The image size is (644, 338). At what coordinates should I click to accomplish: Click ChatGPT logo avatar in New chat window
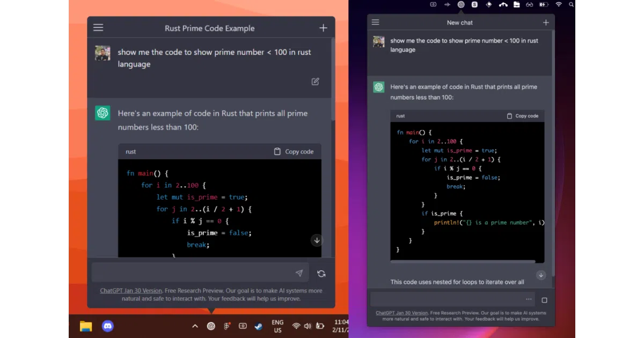coord(379,87)
